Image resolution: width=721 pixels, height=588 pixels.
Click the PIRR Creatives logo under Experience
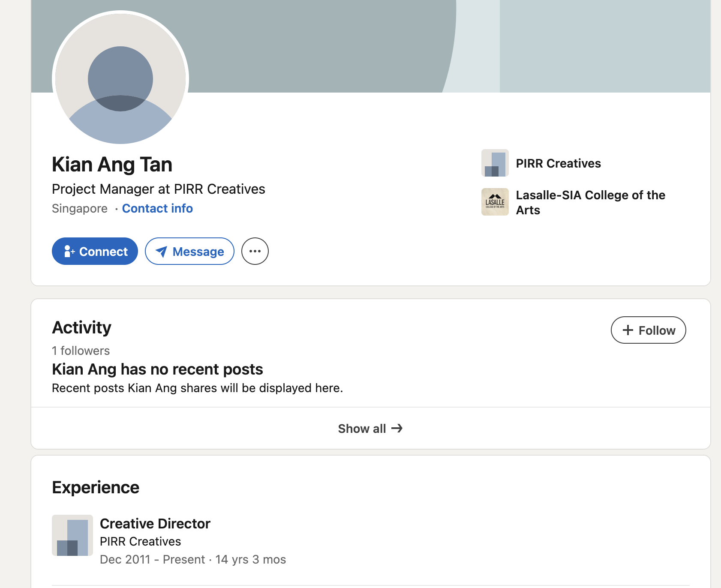coord(72,535)
